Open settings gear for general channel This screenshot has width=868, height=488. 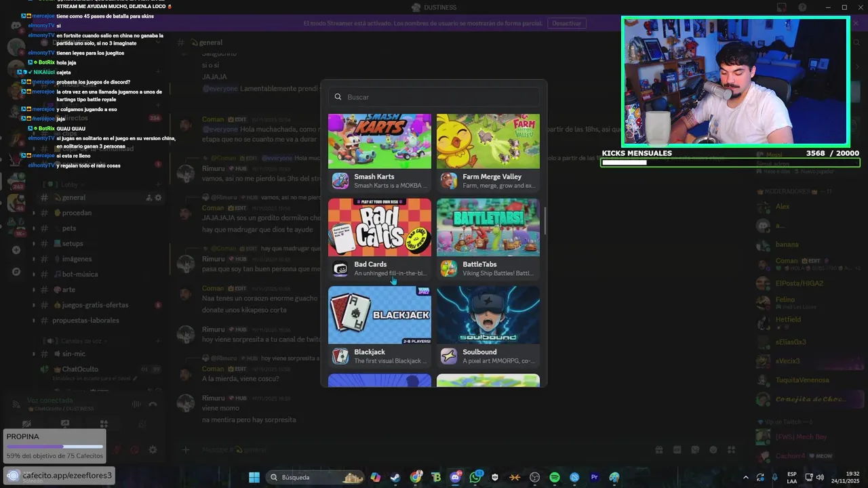coord(158,198)
